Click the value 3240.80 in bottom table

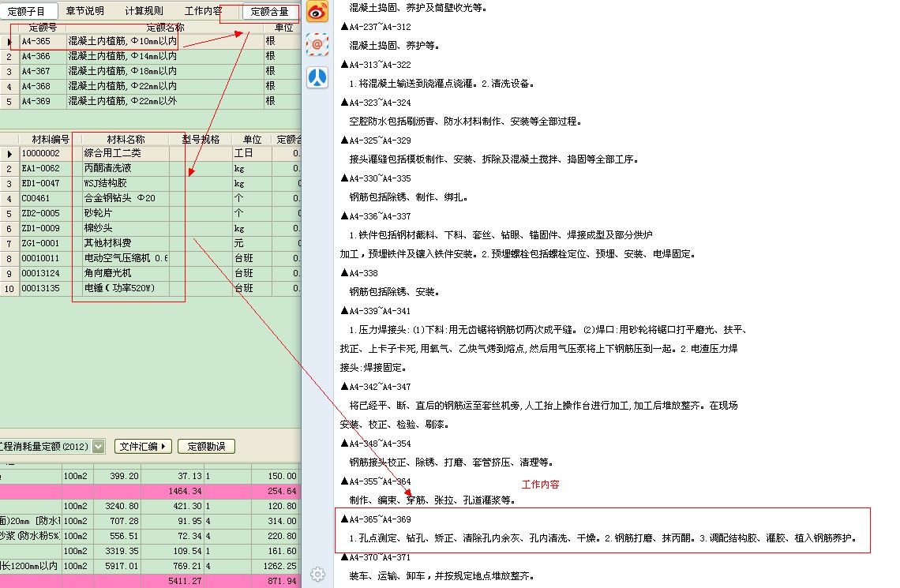coord(122,506)
